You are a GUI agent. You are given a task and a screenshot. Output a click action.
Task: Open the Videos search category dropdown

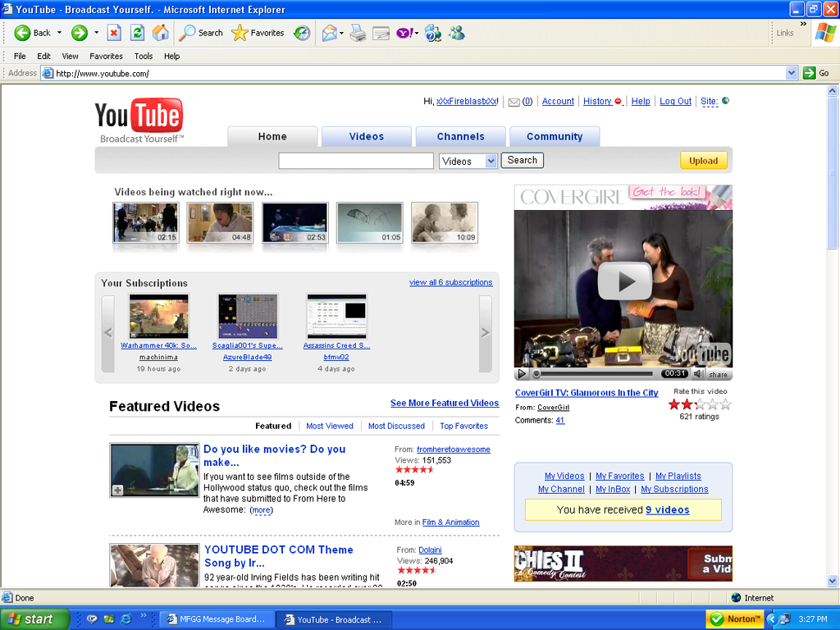coord(491,161)
